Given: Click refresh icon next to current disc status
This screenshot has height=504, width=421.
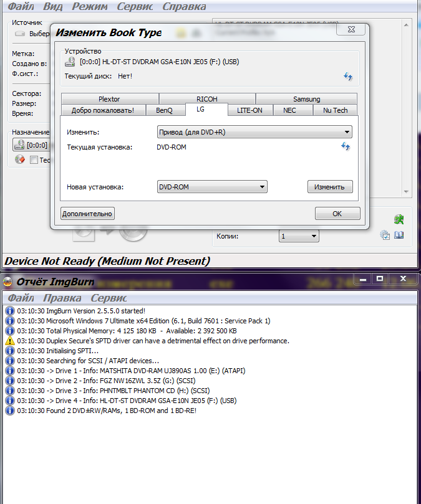Looking at the screenshot, I should point(348,76).
